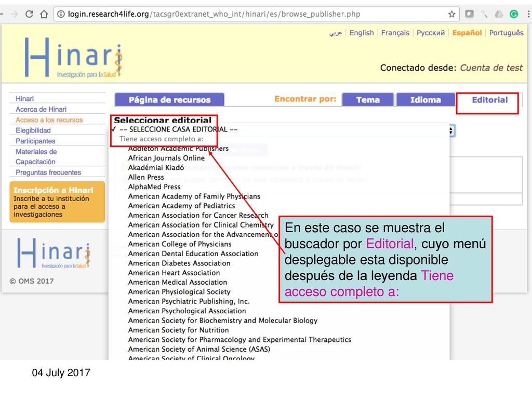Select American Society of Animal Science (ASAS)

199,349
